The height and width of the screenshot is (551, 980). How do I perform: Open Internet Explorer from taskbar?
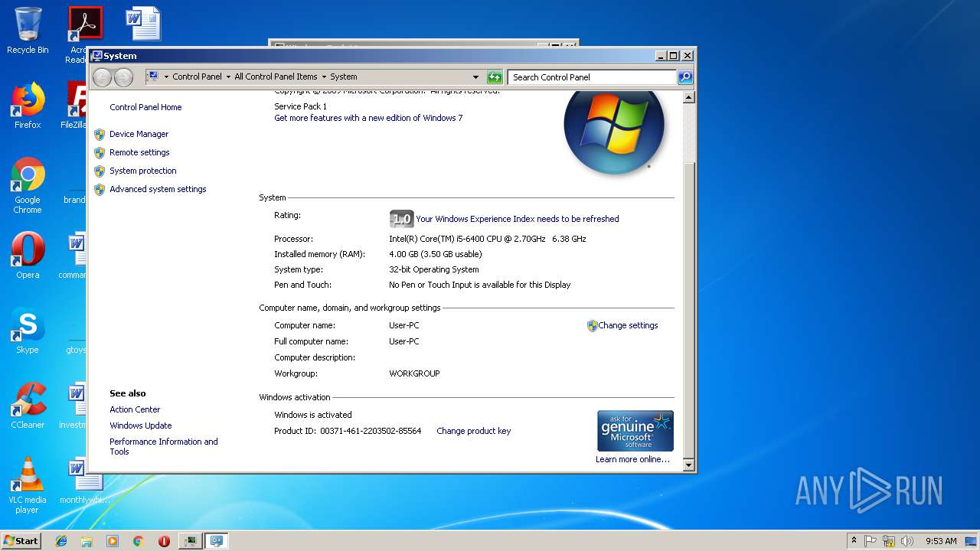pos(61,541)
